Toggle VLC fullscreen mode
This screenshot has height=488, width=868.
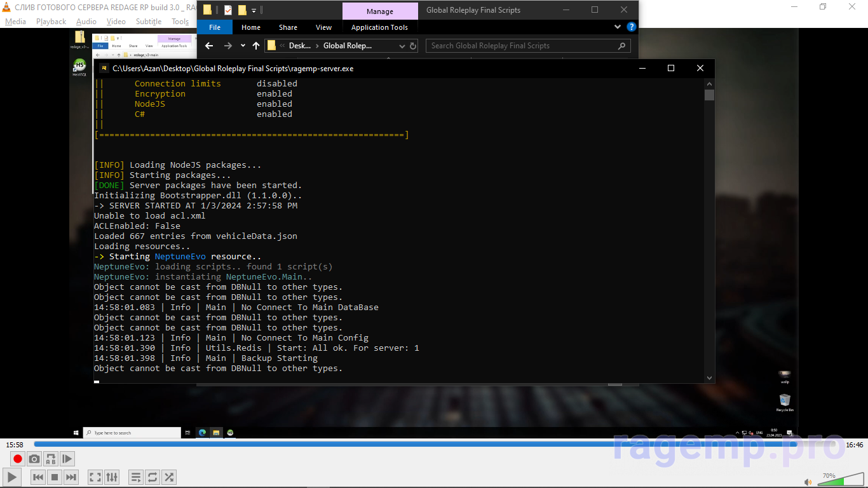[95, 477]
